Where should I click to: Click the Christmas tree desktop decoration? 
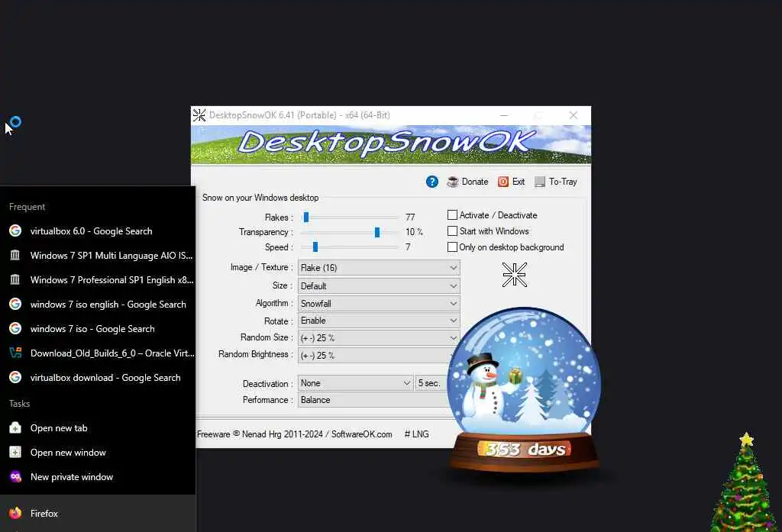(x=745, y=482)
